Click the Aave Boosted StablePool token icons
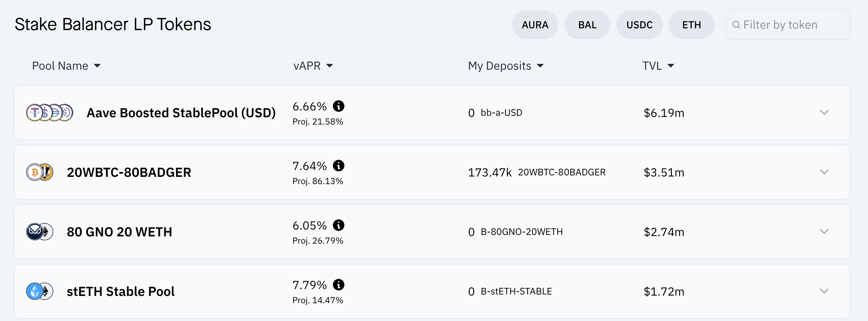Image resolution: width=868 pixels, height=321 pixels. [x=50, y=113]
